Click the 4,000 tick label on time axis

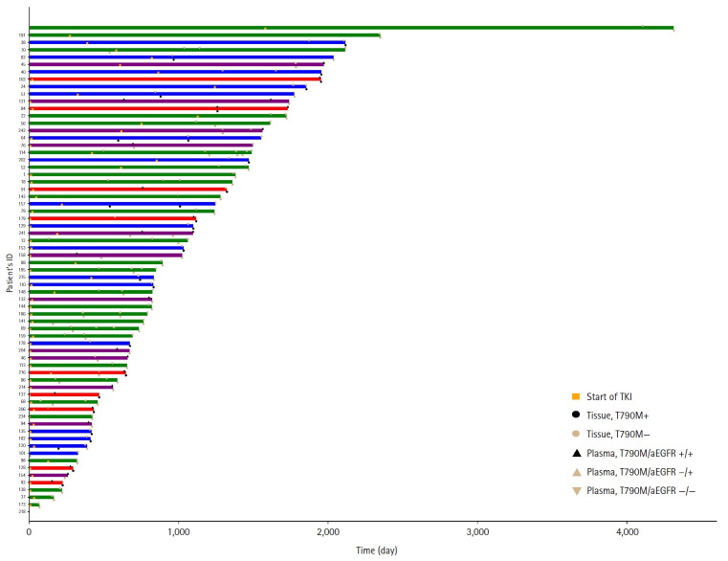[627, 530]
